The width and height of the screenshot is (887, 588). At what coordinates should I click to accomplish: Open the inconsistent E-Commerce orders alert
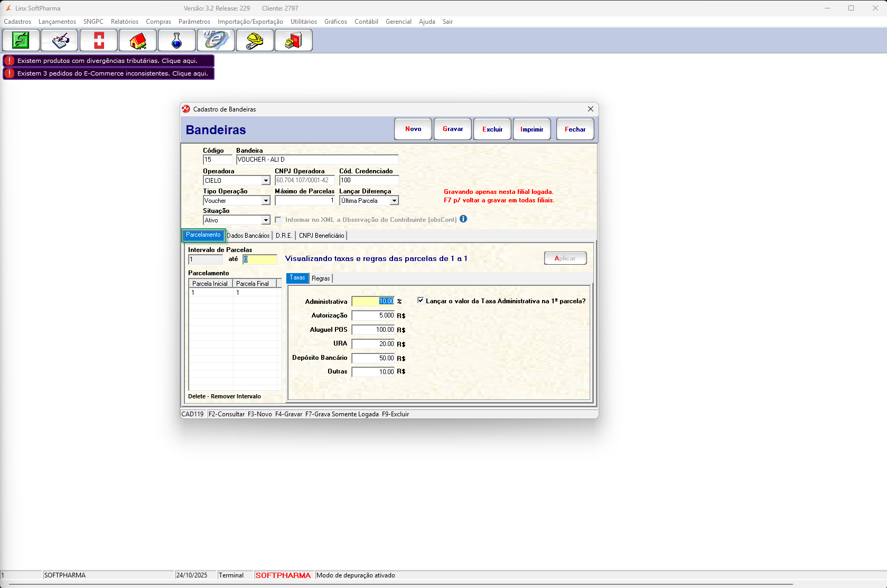tap(109, 73)
